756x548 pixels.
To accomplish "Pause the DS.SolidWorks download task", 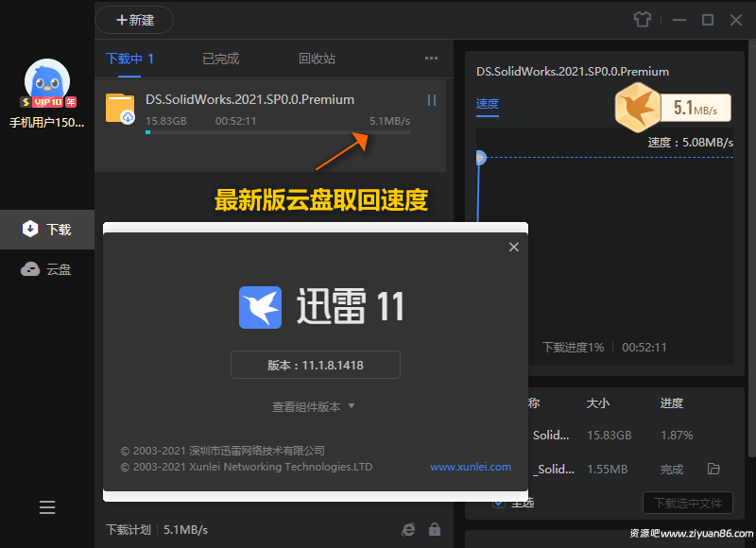I will click(432, 99).
